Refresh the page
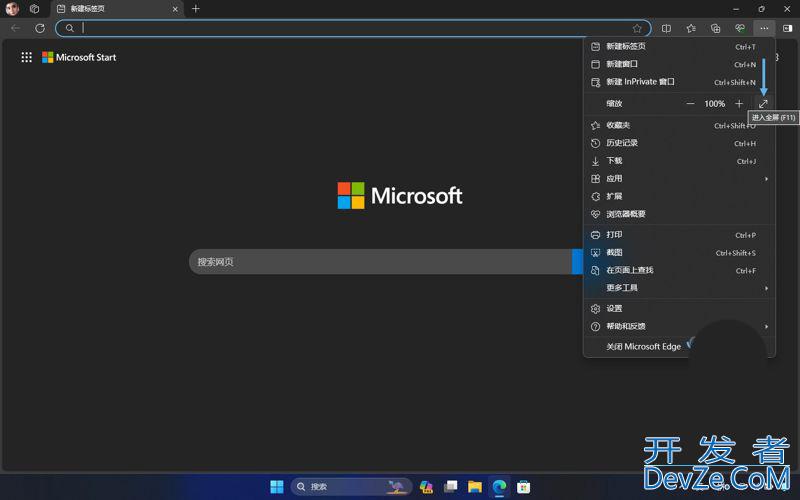 (40, 29)
